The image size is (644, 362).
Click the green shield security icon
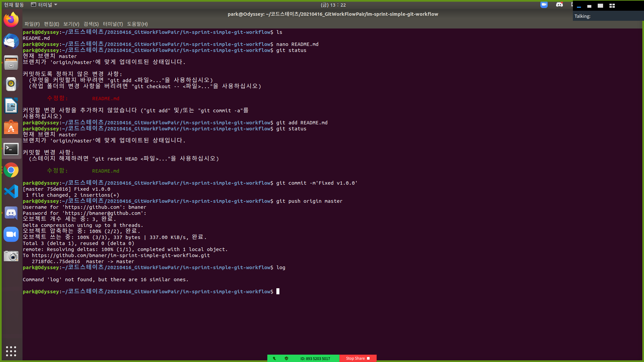pos(286,358)
